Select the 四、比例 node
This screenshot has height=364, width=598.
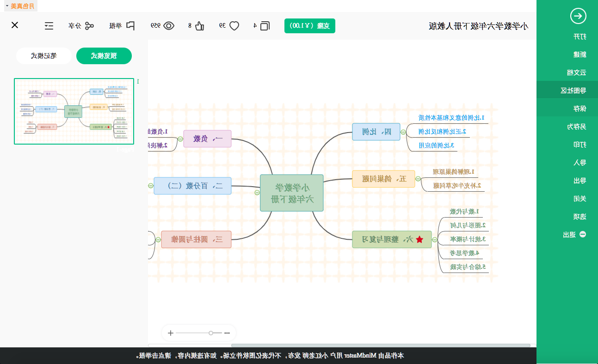point(376,132)
